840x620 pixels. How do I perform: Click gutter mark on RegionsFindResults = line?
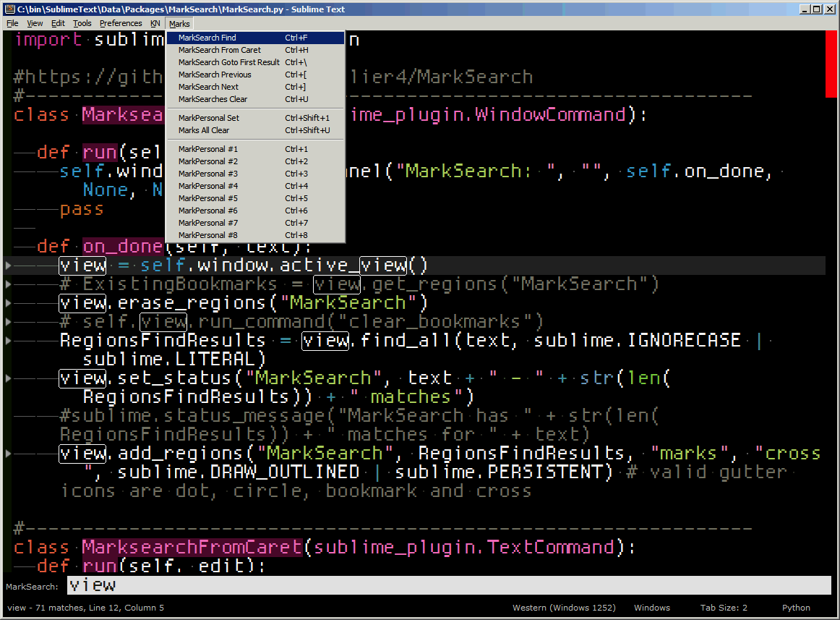[x=8, y=340]
